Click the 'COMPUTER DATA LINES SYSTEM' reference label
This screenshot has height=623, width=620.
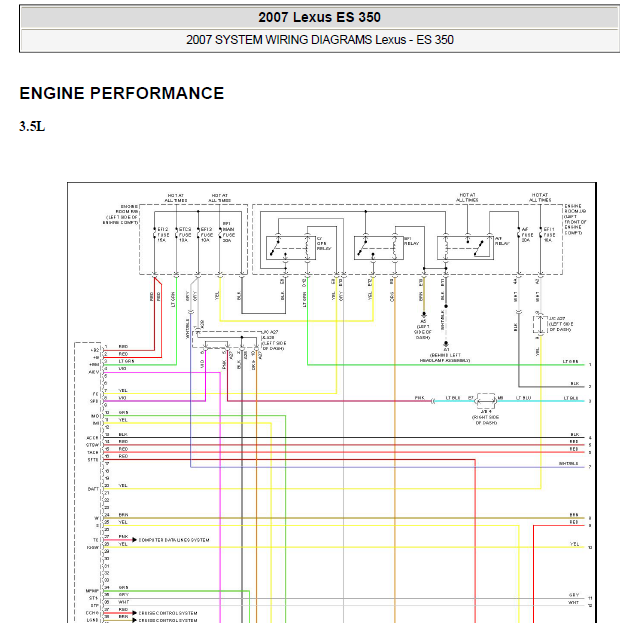tap(174, 540)
